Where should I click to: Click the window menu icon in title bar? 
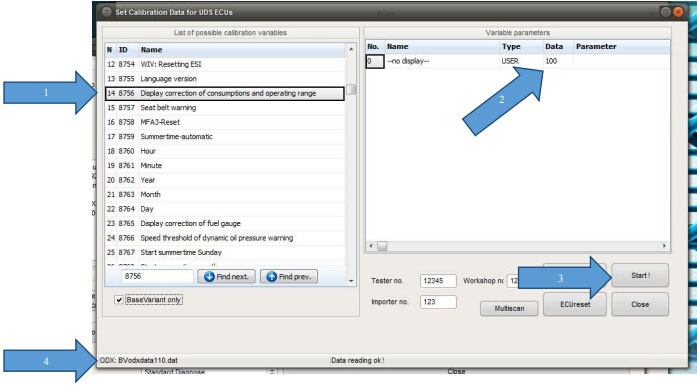pos(107,12)
